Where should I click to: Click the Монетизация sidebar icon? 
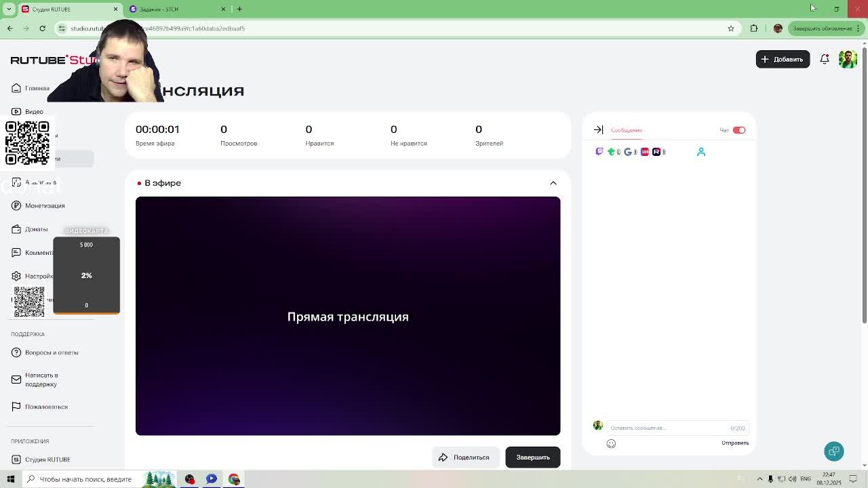tap(16, 205)
